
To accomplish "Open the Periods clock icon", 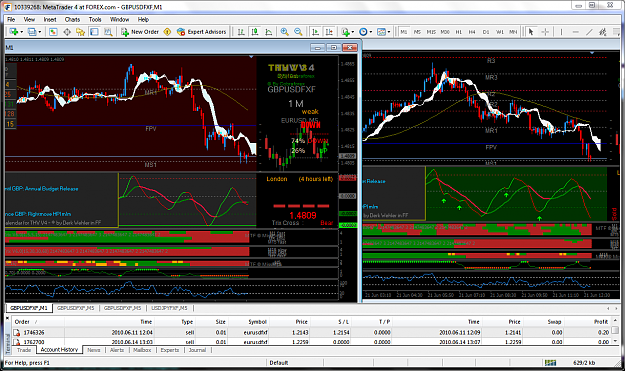I will (363, 32).
